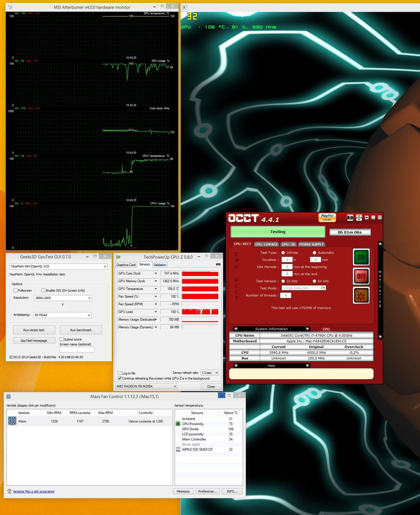Click GPU-Z screenshot camera icon
This screenshot has height=515, width=420.
point(218,264)
